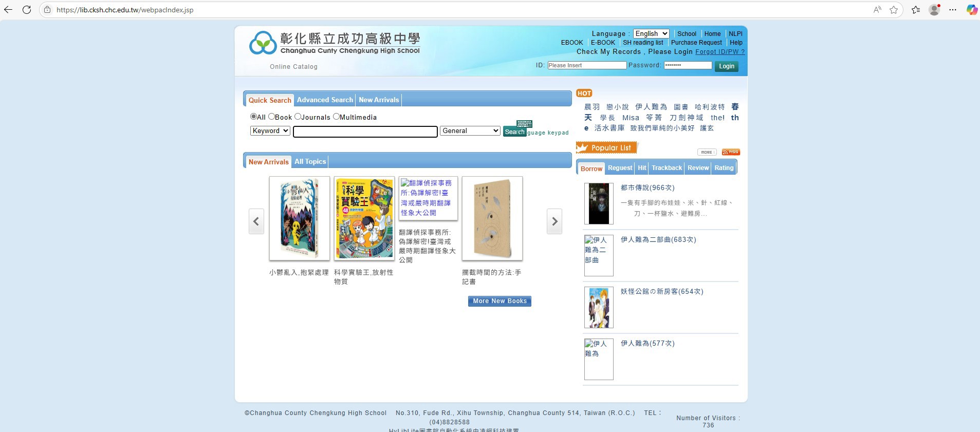980x432 pixels.
Task: Click the browser refresh icon
Action: point(27,10)
